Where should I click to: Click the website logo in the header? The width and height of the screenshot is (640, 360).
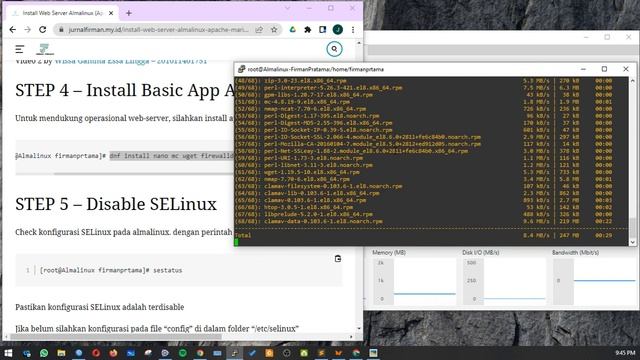(44, 49)
